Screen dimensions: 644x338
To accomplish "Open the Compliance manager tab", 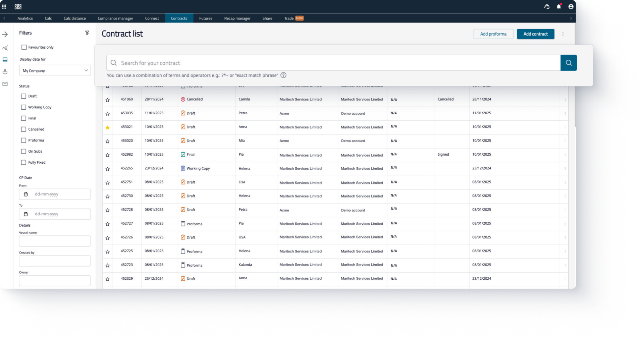I will point(115,18).
